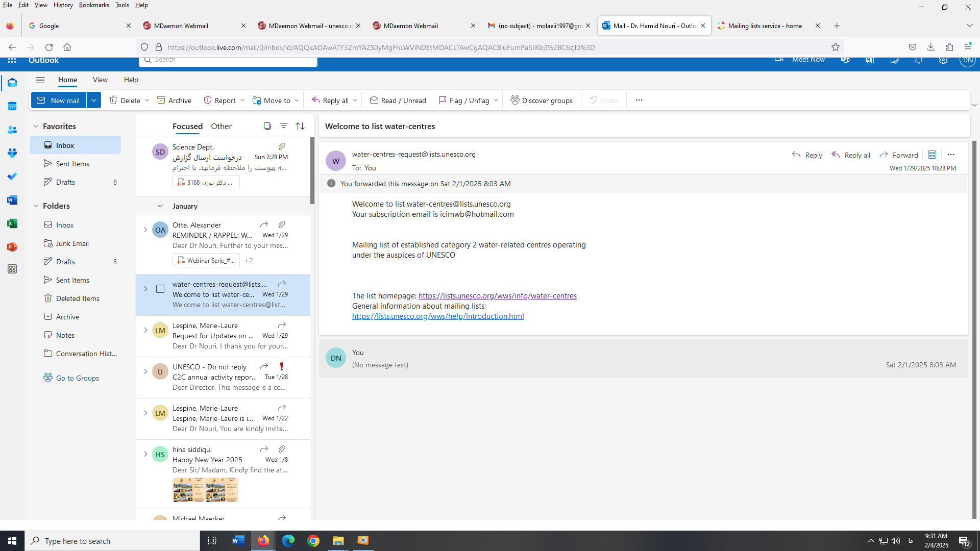
Task: Open File Explorer from Windows taskbar
Action: point(338,540)
